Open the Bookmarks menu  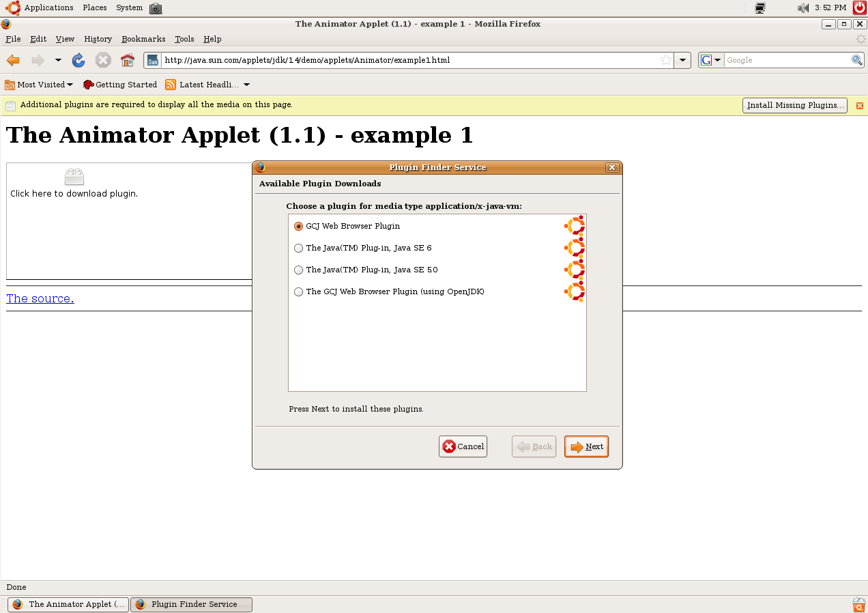pyautogui.click(x=143, y=39)
